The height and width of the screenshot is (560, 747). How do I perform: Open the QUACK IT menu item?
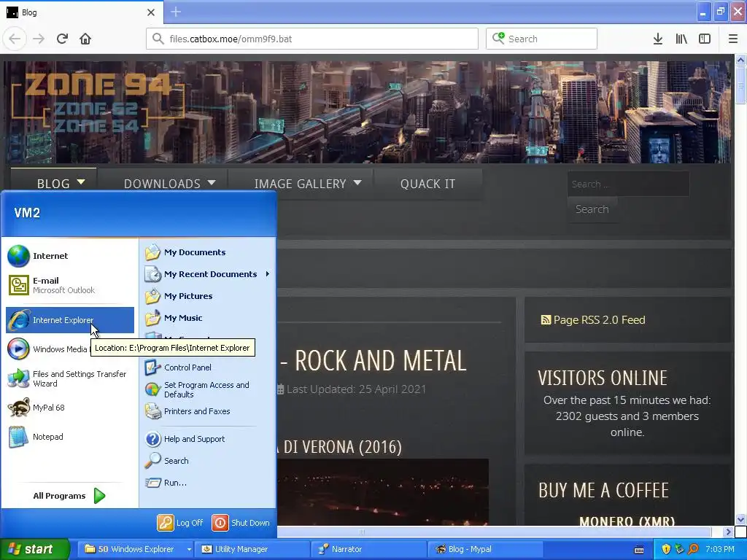pyautogui.click(x=427, y=184)
